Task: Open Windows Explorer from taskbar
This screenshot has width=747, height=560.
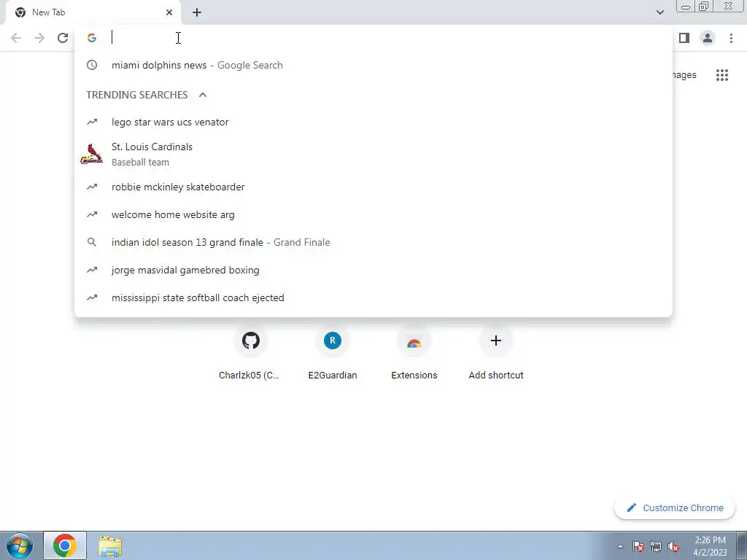Action: click(x=110, y=546)
